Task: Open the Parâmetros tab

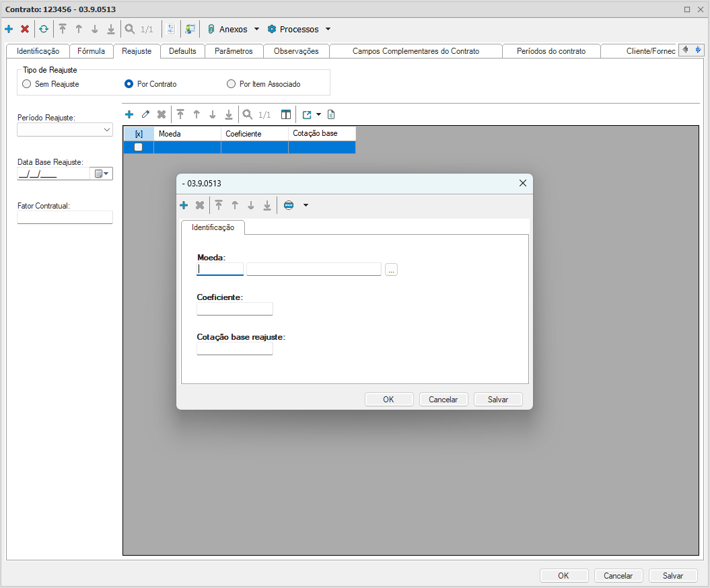Action: click(x=234, y=51)
